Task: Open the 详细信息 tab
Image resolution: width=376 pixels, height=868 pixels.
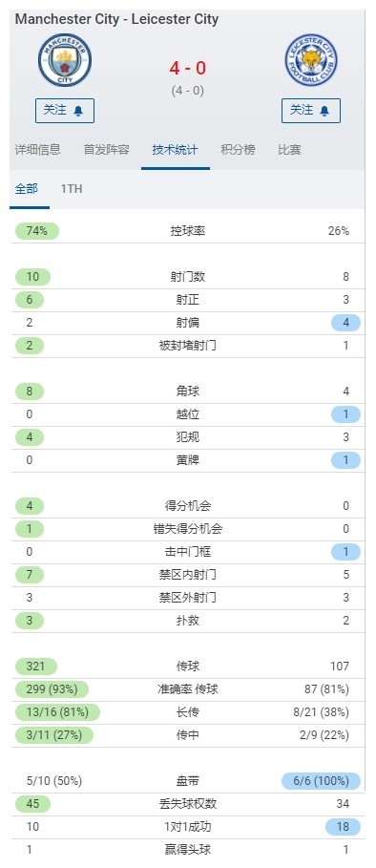Action: 37,150
